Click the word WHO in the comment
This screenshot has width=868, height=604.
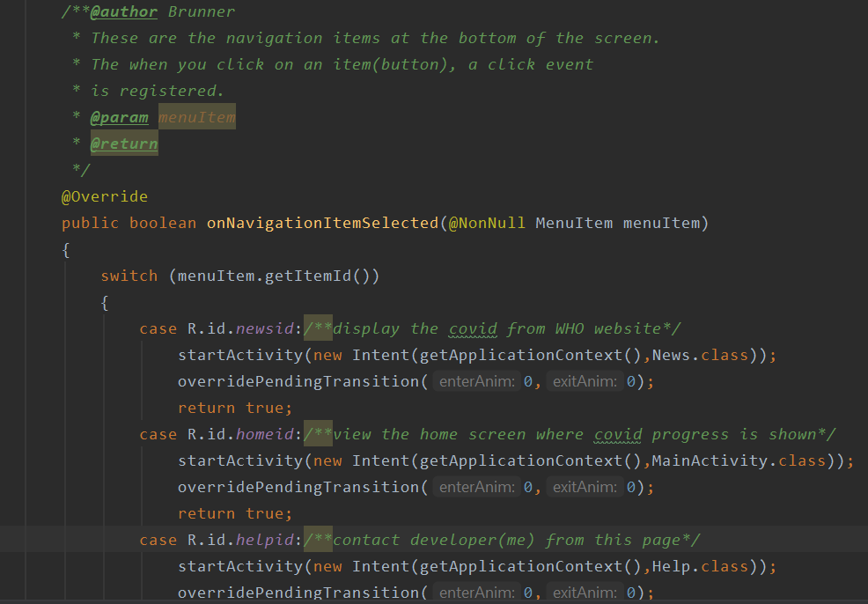tap(570, 328)
